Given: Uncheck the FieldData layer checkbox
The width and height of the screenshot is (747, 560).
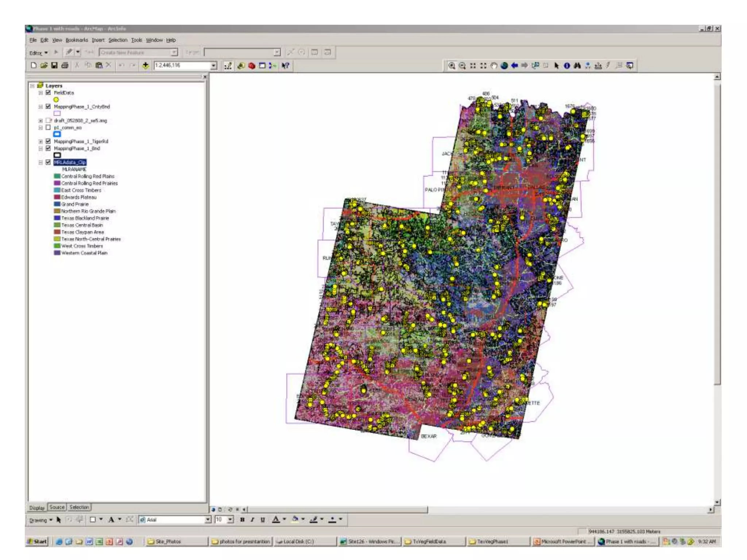Looking at the screenshot, I should (48, 93).
